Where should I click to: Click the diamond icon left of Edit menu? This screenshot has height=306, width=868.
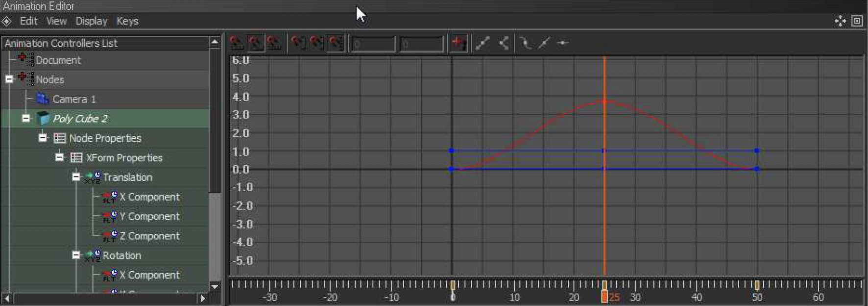(6, 21)
